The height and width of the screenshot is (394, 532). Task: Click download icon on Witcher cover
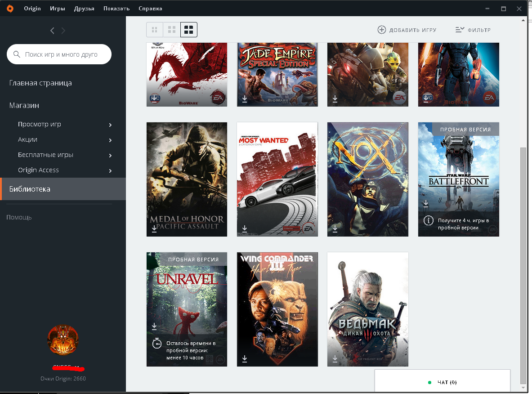pyautogui.click(x=335, y=358)
